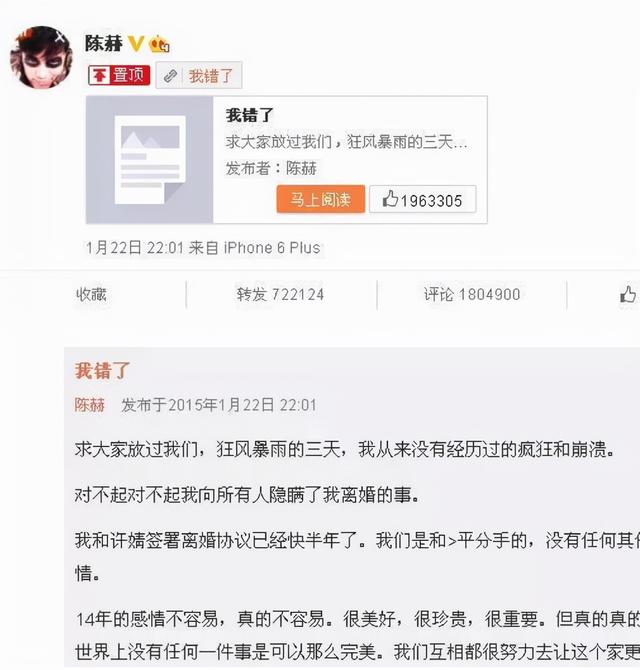This screenshot has height=670, width=640.
Task: Click the orange 马上阅读 button
Action: point(321,199)
